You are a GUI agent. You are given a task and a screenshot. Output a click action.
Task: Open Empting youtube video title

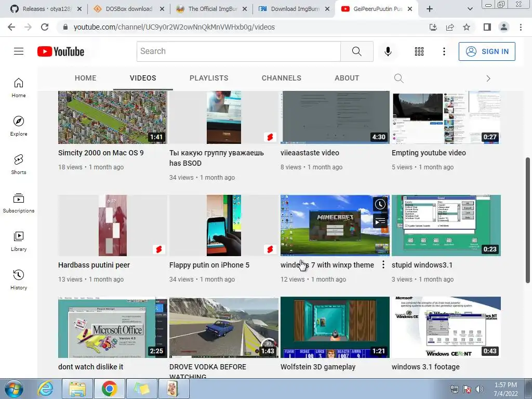pos(429,153)
